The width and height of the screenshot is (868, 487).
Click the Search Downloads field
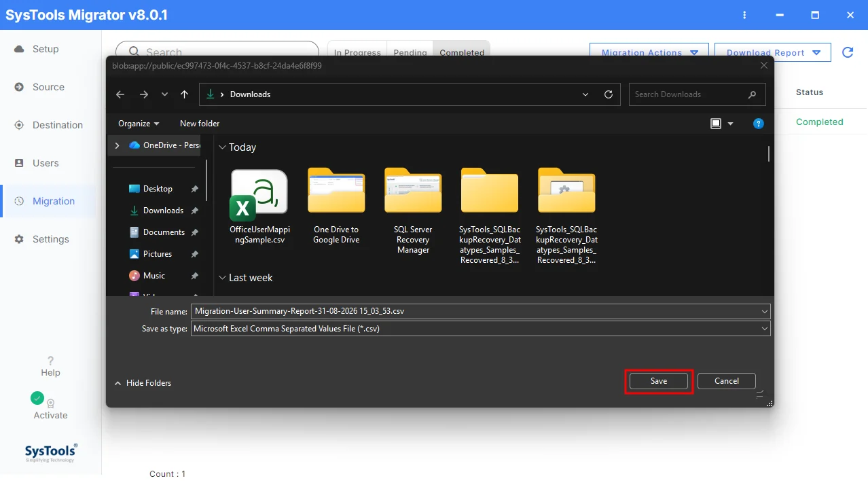(x=697, y=94)
